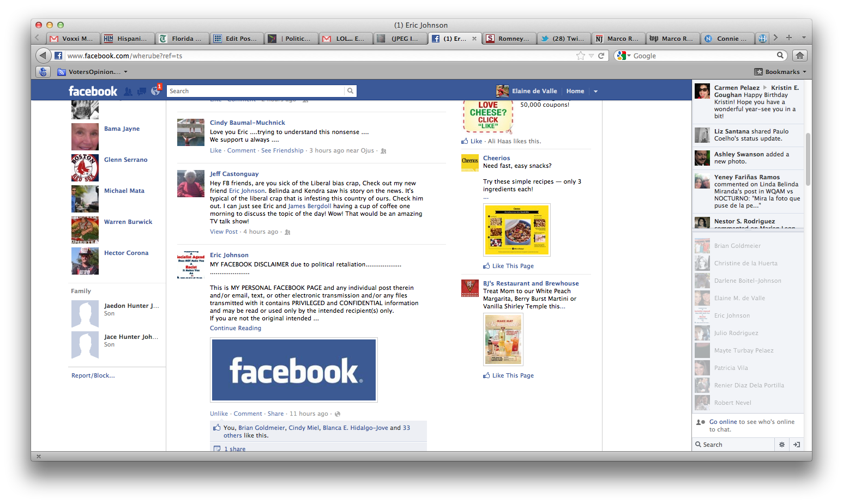Open BJ's Restaurant and Brewhouse link
Screen dimensions: 843x504
[531, 283]
